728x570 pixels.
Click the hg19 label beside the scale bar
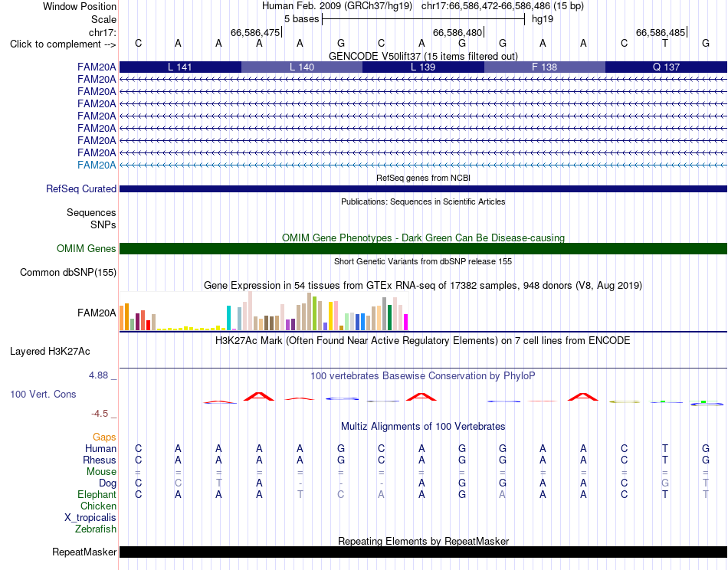[543, 19]
